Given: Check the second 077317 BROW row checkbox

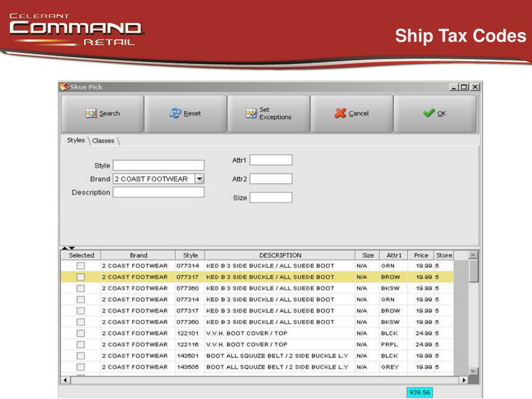Looking at the screenshot, I should (x=81, y=311).
